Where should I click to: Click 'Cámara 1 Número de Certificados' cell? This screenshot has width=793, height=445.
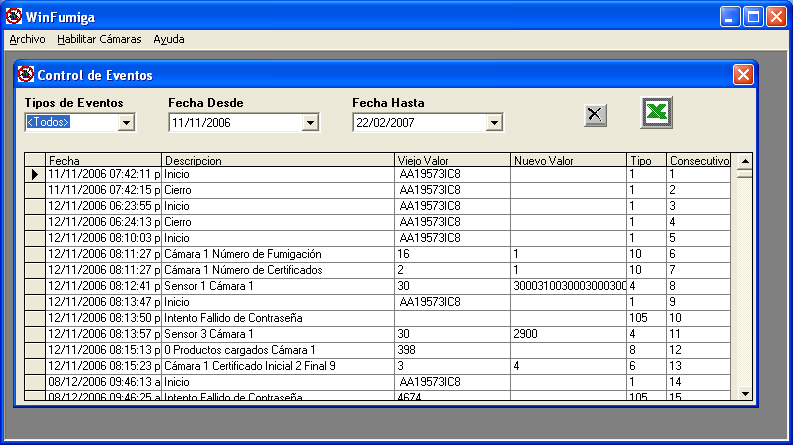[x=277, y=270]
